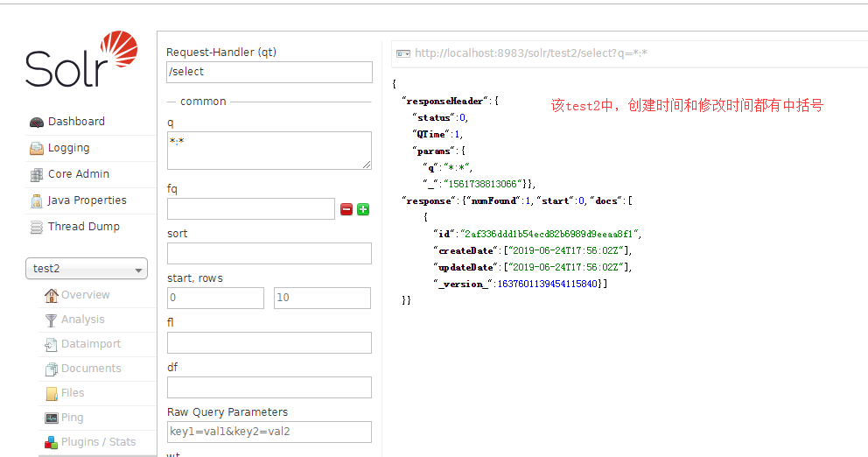Click the Files folder icon
The width and height of the screenshot is (868, 457).
click(52, 394)
